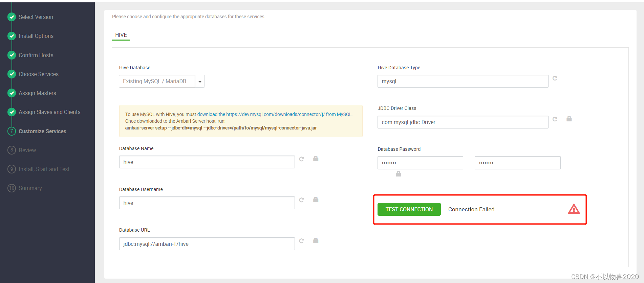Open the Hive Database dropdown arrow
Screen dimensions: 644x283
pyautogui.click(x=200, y=81)
